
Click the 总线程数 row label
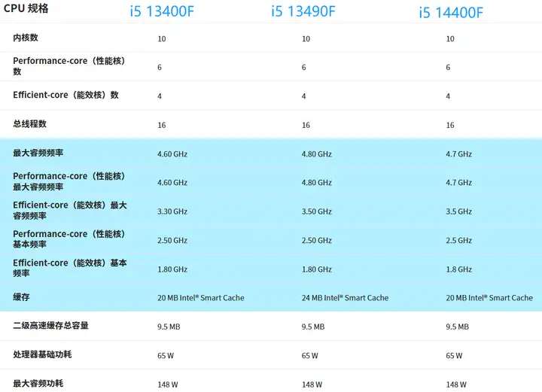[29, 124]
